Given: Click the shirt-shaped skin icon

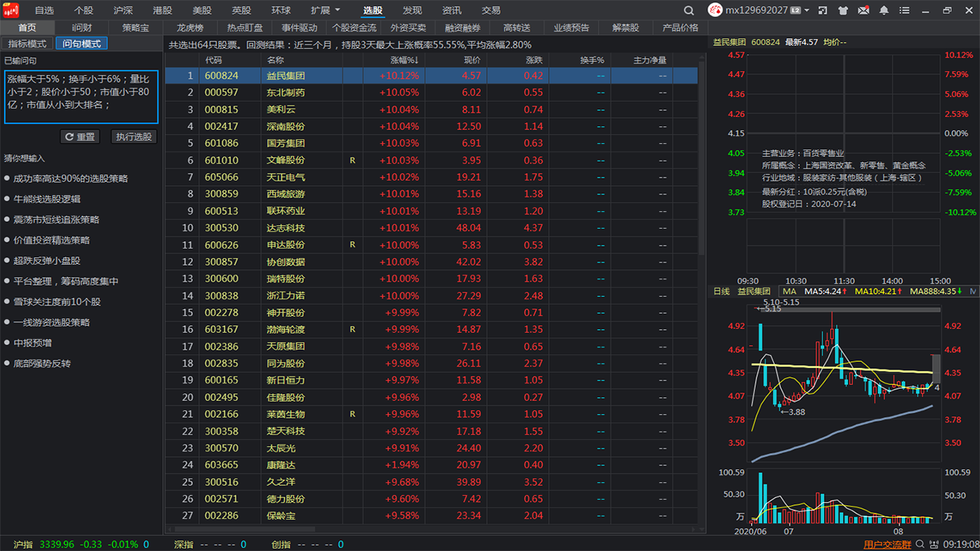Looking at the screenshot, I should pyautogui.click(x=844, y=11).
